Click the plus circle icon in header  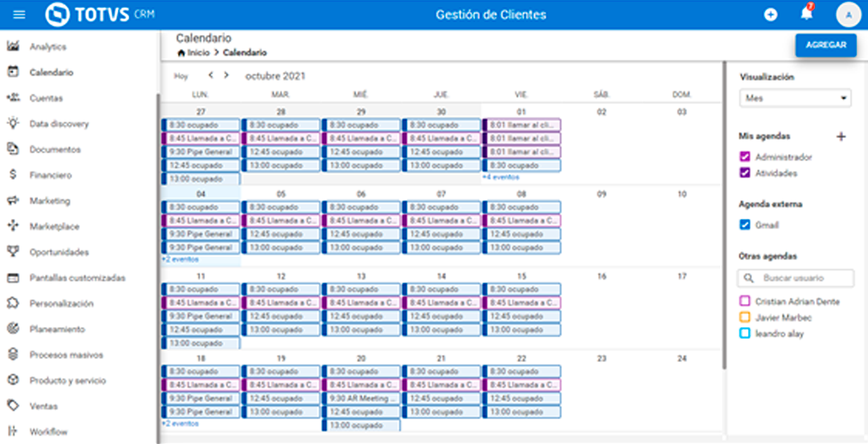(x=771, y=15)
